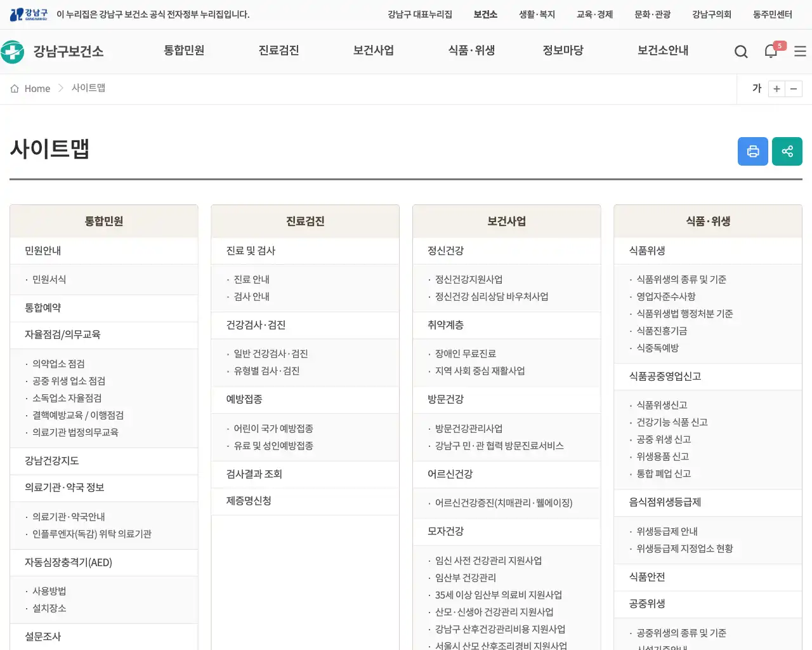Viewport: 812px width, 650px height.
Task: Click the Home breadcrumb icon
Action: (x=14, y=88)
